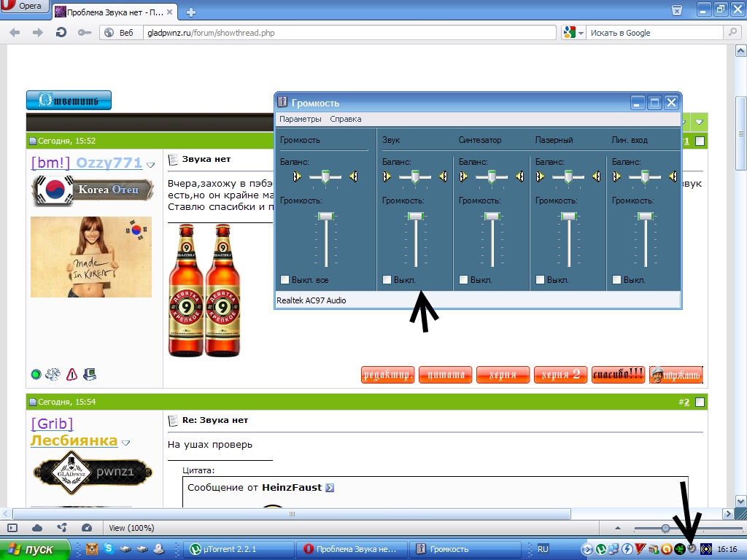The image size is (747, 560).
Task: Open the Справка menu
Action: tap(345, 119)
